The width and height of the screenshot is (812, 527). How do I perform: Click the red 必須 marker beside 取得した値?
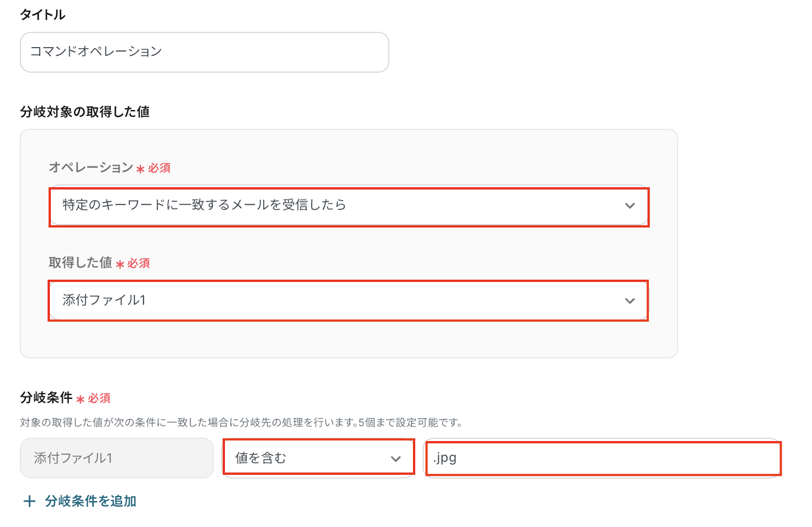pyautogui.click(x=138, y=263)
